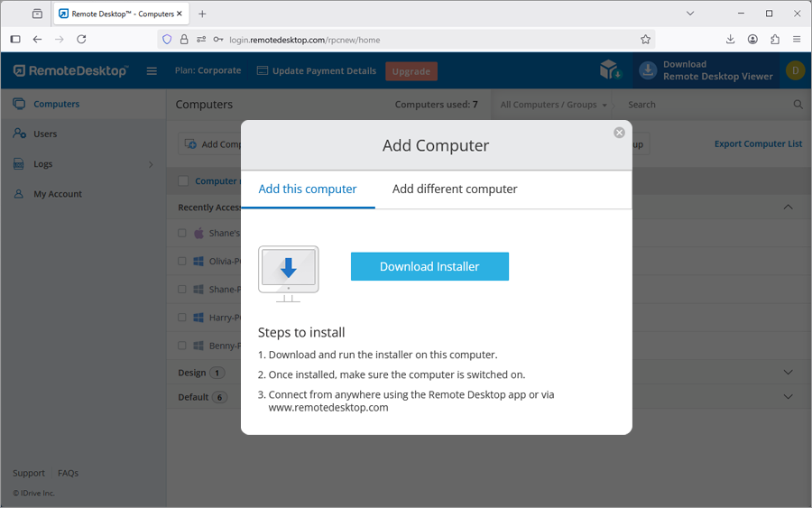Collapse the Recently Accessed section
This screenshot has height=508, width=812.
click(788, 208)
